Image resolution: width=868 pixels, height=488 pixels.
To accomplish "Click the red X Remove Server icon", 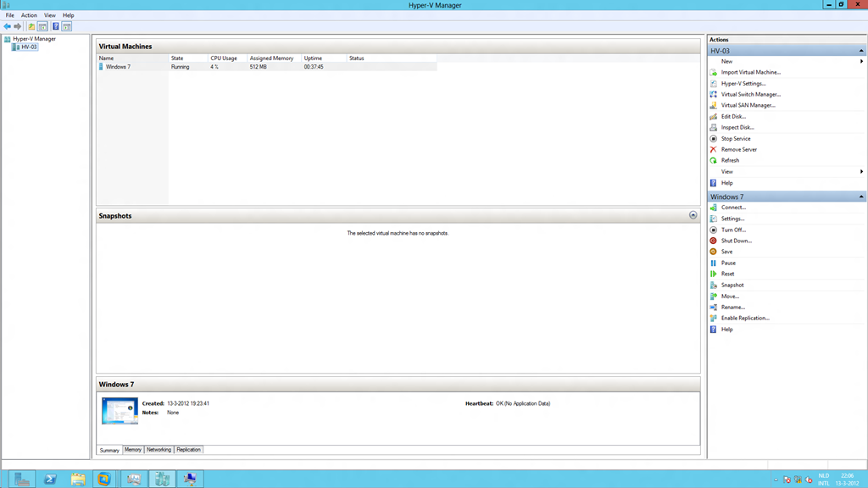I will (x=714, y=149).
